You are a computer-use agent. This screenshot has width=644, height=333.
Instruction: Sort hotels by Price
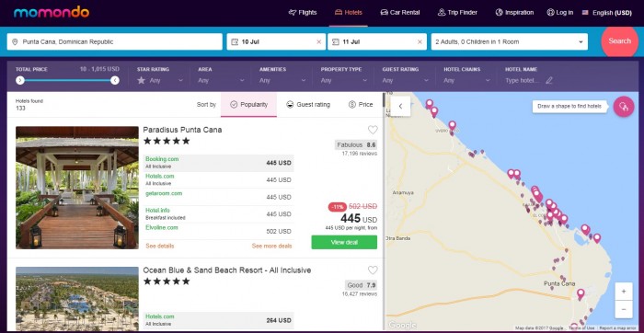(361, 105)
